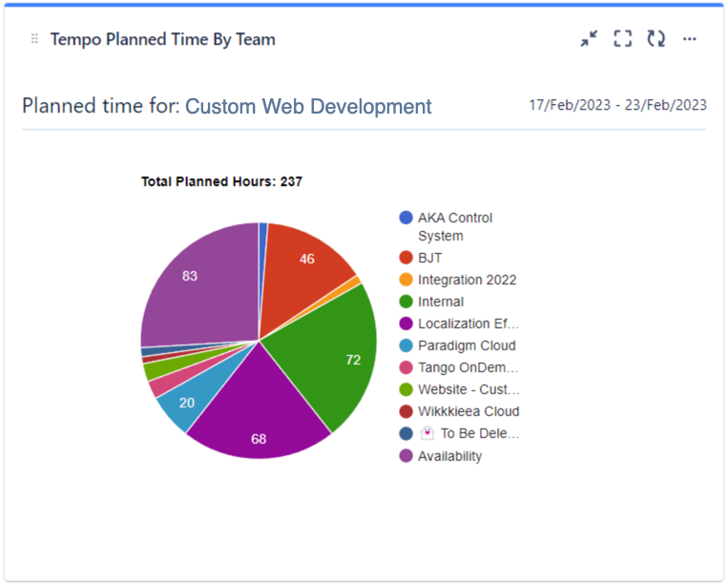
Task: Click the To Be Deleted legend icon
Action: pyautogui.click(x=427, y=433)
